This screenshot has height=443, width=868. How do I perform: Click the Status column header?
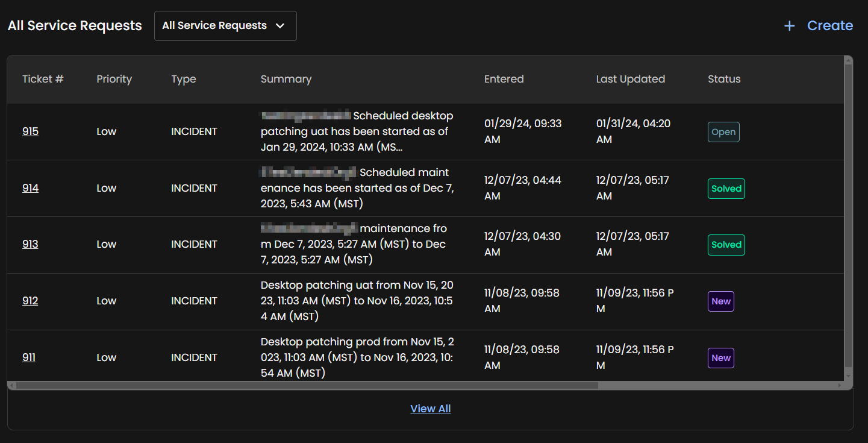(x=723, y=79)
